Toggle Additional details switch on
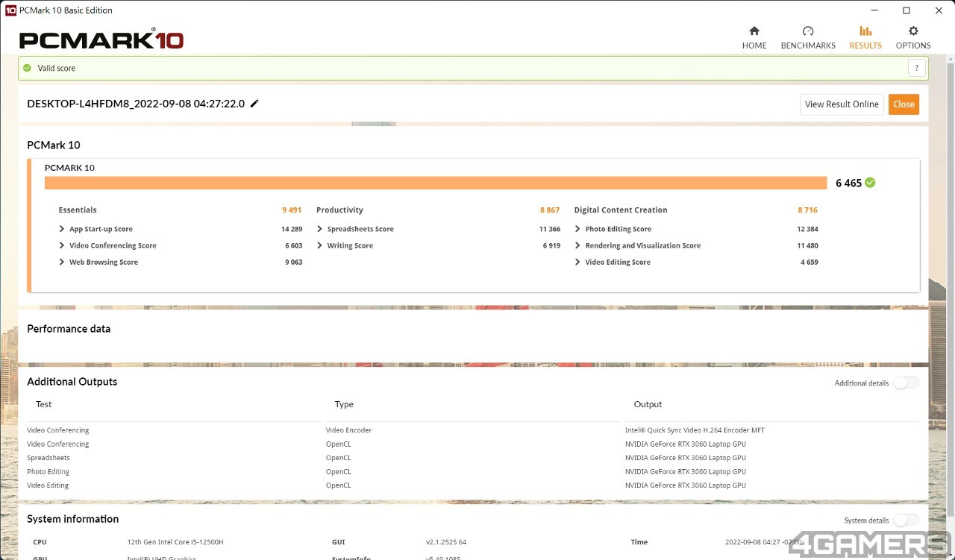This screenshot has height=560, width=955. [x=907, y=383]
